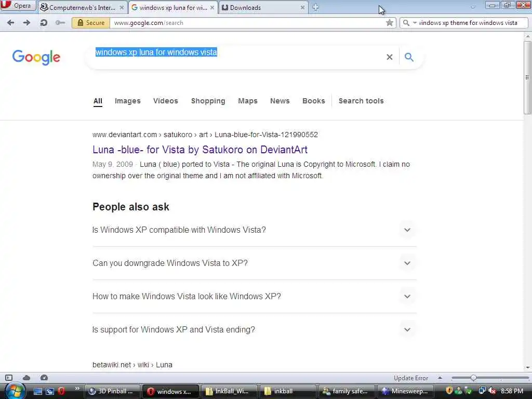Click the Windows security shield tray icon
This screenshot has height=399, width=532.
coord(449,391)
